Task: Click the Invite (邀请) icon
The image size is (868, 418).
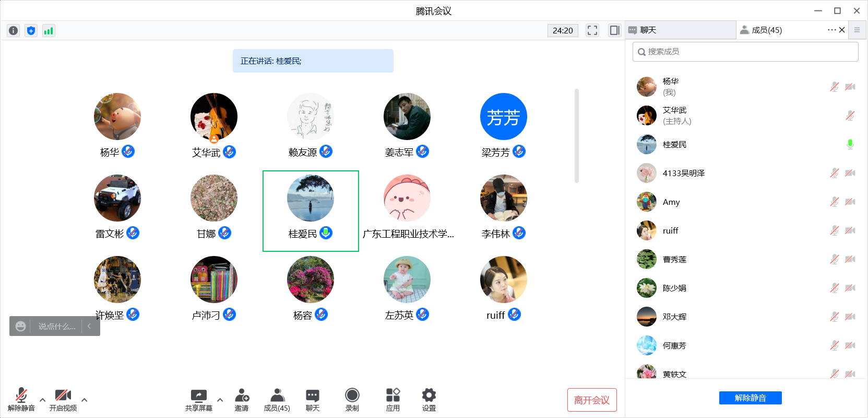Action: [242, 400]
